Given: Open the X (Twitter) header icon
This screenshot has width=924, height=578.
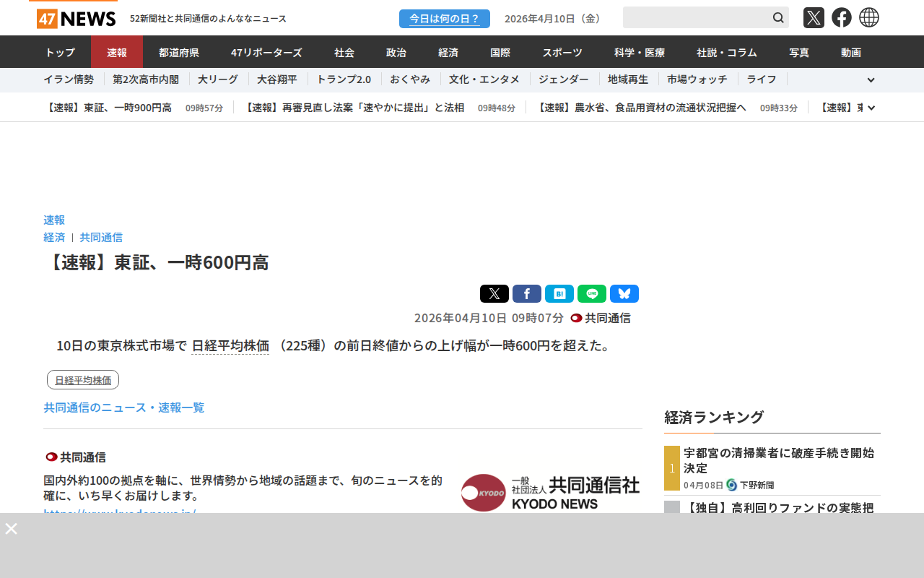Looking at the screenshot, I should point(814,18).
